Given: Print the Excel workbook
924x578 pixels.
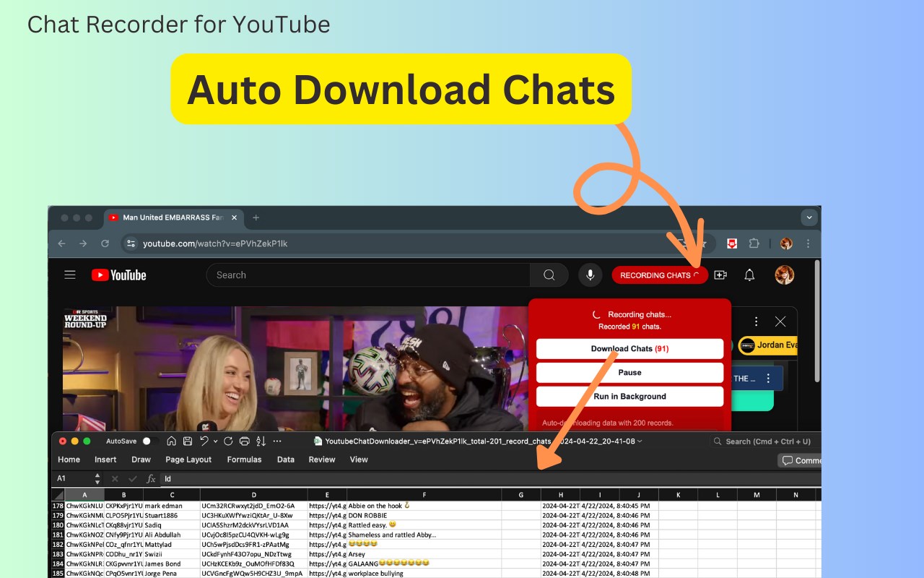Looking at the screenshot, I should pyautogui.click(x=244, y=441).
